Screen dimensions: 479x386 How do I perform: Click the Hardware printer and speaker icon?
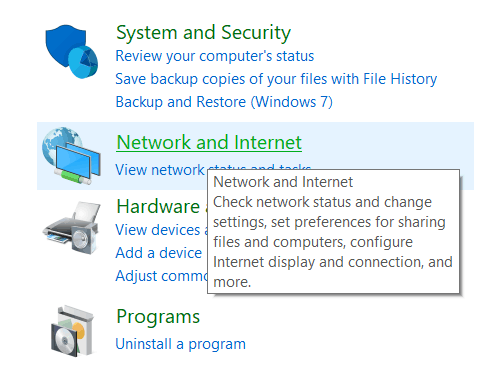point(71,228)
